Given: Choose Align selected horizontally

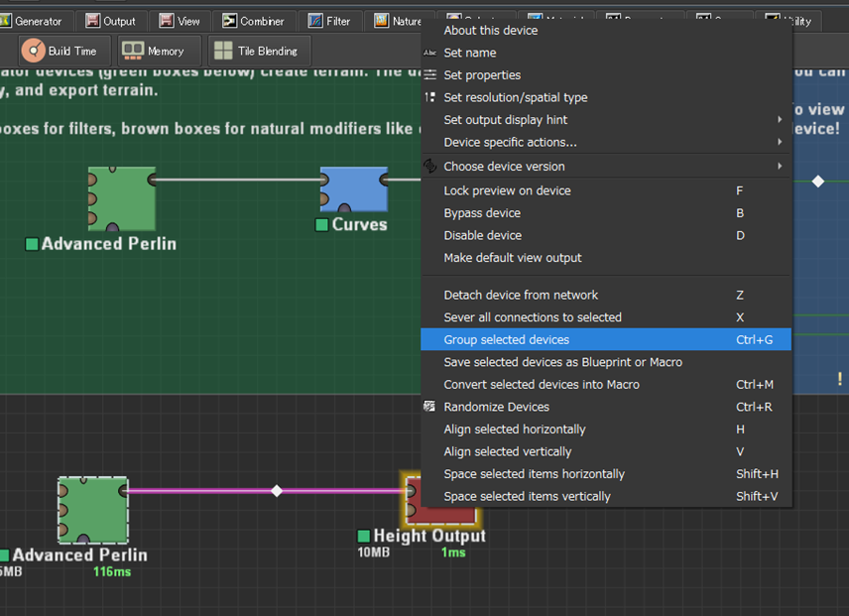Looking at the screenshot, I should [x=606, y=430].
